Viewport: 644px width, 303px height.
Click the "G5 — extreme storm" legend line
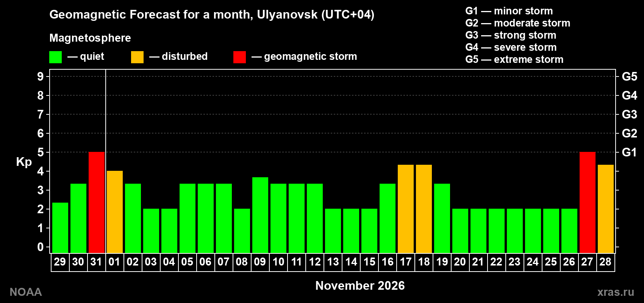click(x=514, y=59)
